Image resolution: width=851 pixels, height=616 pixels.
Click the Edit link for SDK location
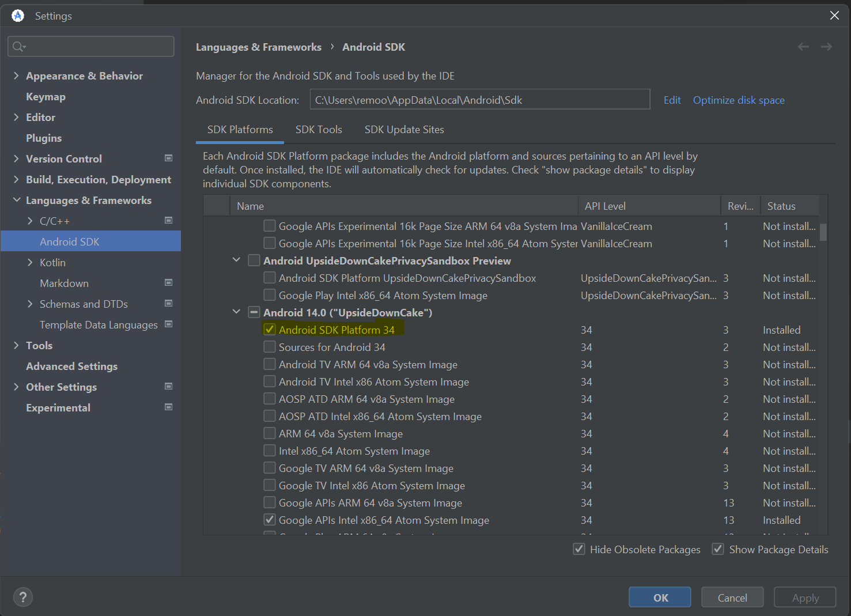coord(672,100)
